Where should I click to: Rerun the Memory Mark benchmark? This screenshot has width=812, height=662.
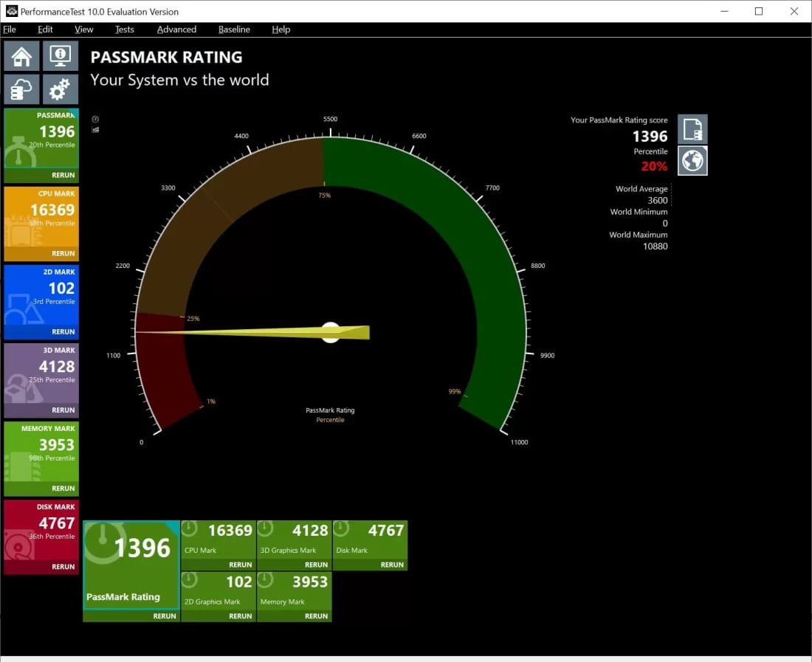click(x=317, y=616)
